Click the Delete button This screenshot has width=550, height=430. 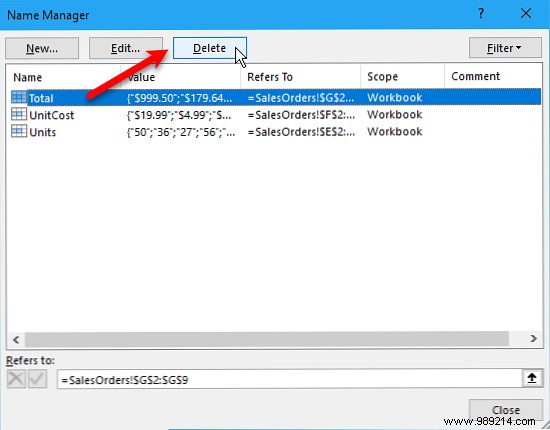(210, 48)
